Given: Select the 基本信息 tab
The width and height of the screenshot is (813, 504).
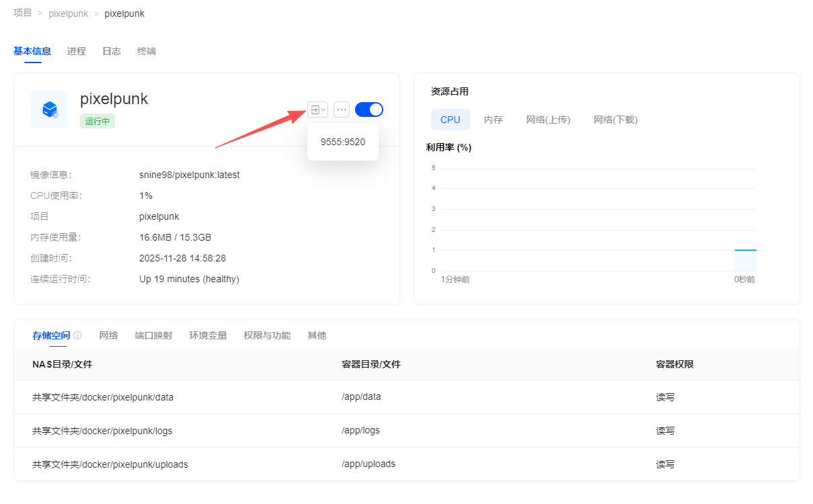Looking at the screenshot, I should [32, 51].
